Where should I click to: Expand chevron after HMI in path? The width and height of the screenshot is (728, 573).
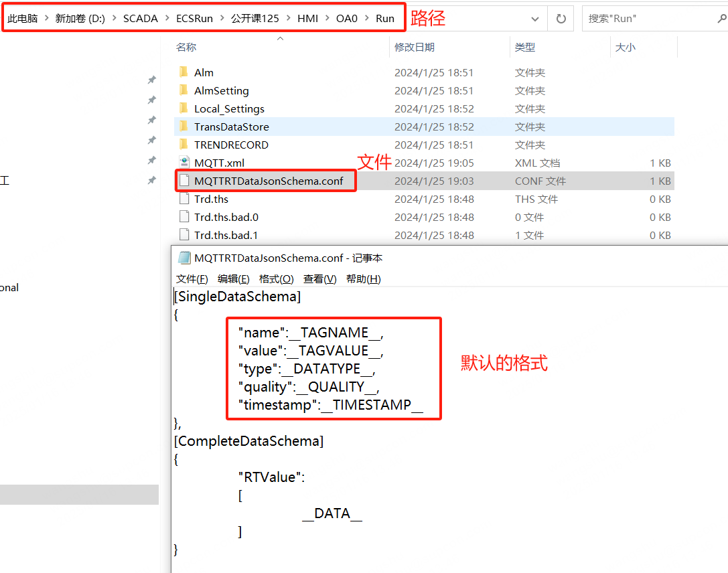[x=327, y=18]
